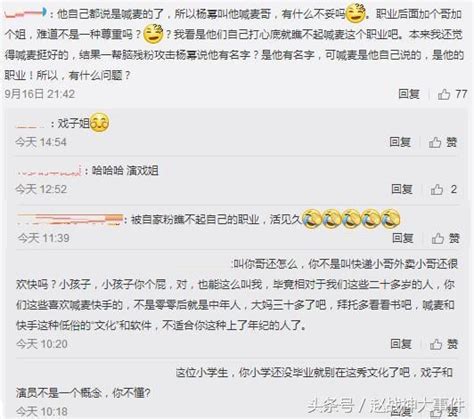Reply to the 戏子姐 comment
The height and width of the screenshot is (419, 474).
[x=400, y=142]
